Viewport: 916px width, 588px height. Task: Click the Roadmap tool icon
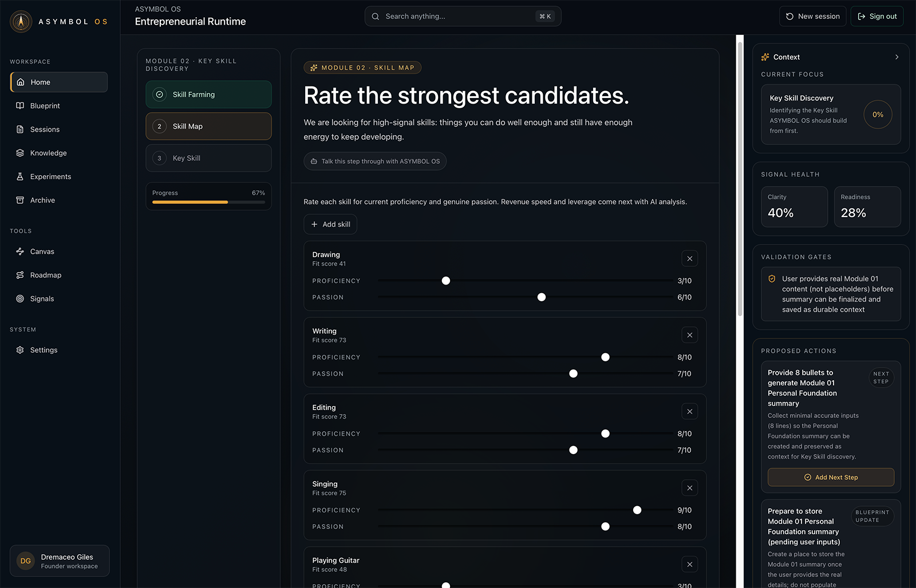pyautogui.click(x=20, y=275)
